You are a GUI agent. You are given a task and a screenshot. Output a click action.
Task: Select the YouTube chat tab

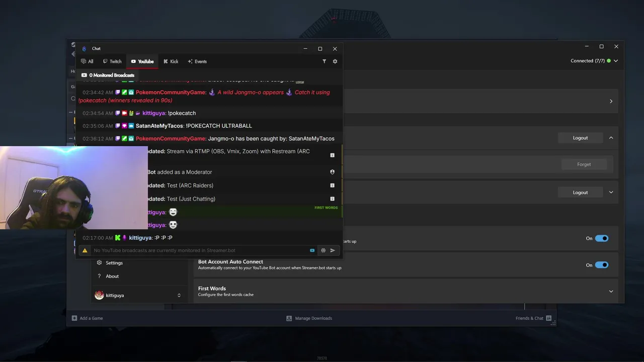click(142, 61)
